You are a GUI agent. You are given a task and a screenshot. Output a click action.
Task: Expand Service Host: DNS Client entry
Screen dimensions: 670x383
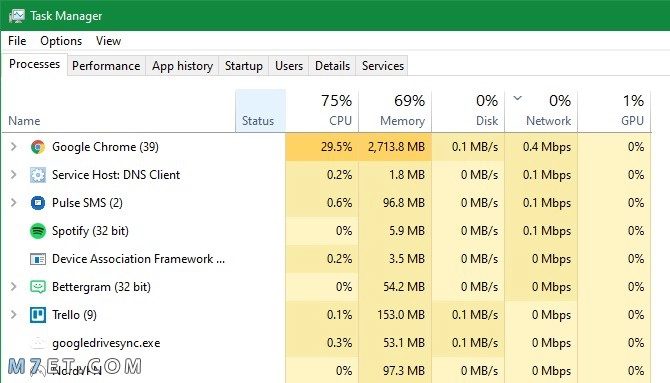(x=14, y=175)
